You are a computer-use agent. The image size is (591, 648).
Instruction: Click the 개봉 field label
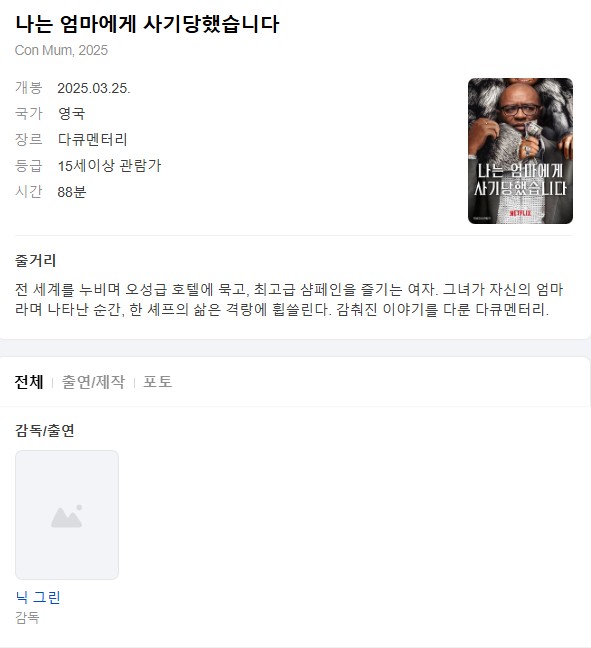click(x=29, y=88)
